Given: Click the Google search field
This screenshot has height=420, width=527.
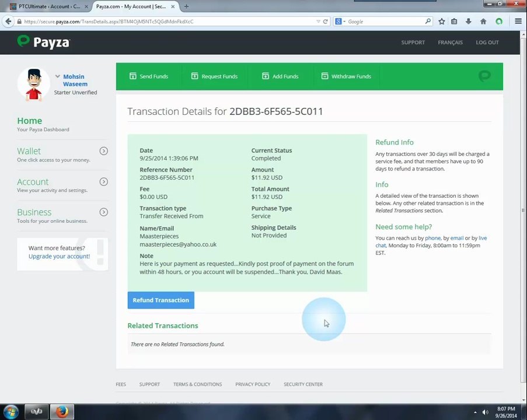Looking at the screenshot, I should click(385, 22).
